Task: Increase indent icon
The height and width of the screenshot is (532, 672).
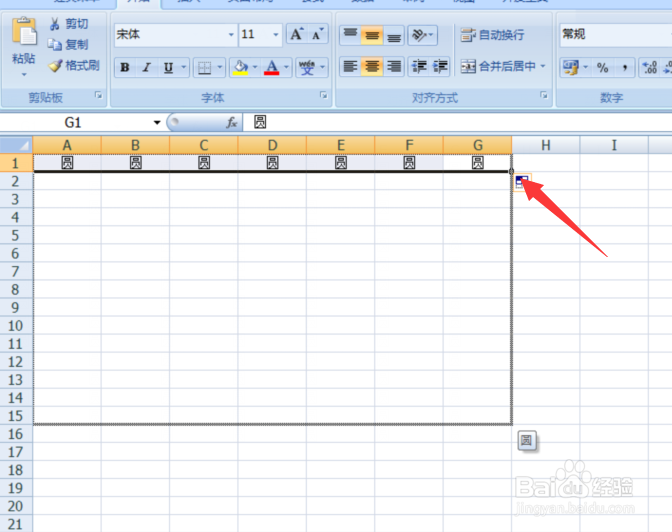Action: [440, 66]
